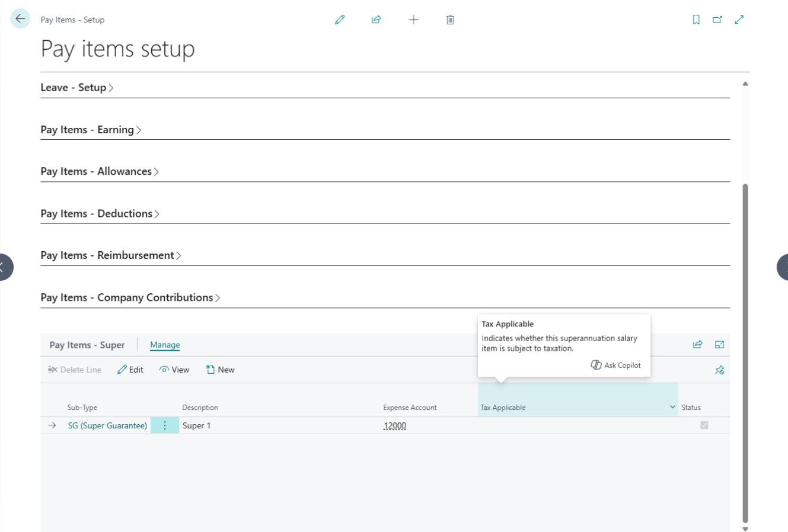Screen dimensions: 788x532
Task: Toggle the Status checkbox on Super 1 row
Action: pos(704,425)
